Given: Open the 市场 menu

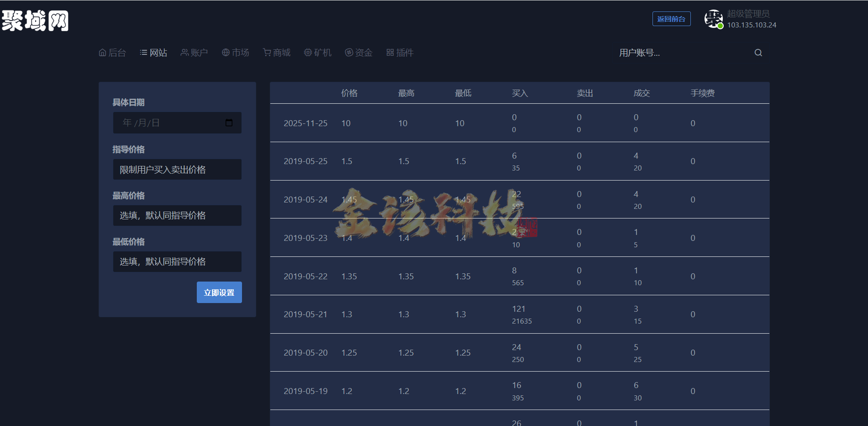Looking at the screenshot, I should [x=235, y=52].
